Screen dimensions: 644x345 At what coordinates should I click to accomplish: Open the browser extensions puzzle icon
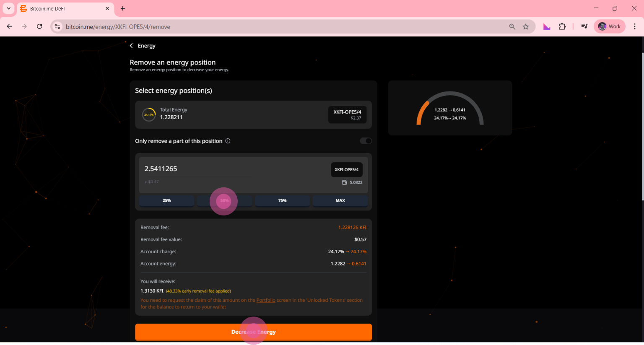pyautogui.click(x=562, y=26)
